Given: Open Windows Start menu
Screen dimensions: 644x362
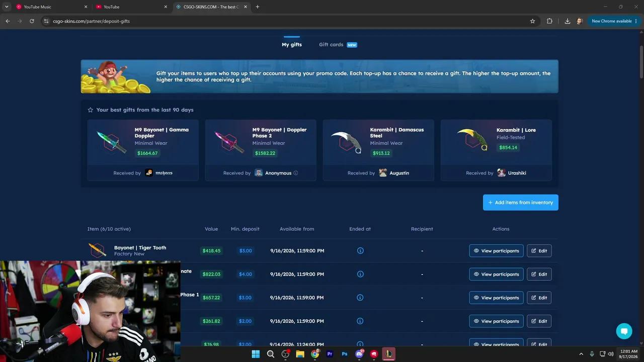Looking at the screenshot, I should [x=256, y=354].
